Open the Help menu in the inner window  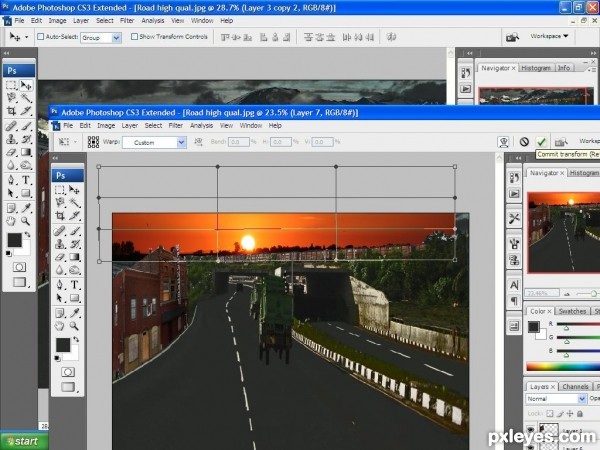(275, 126)
